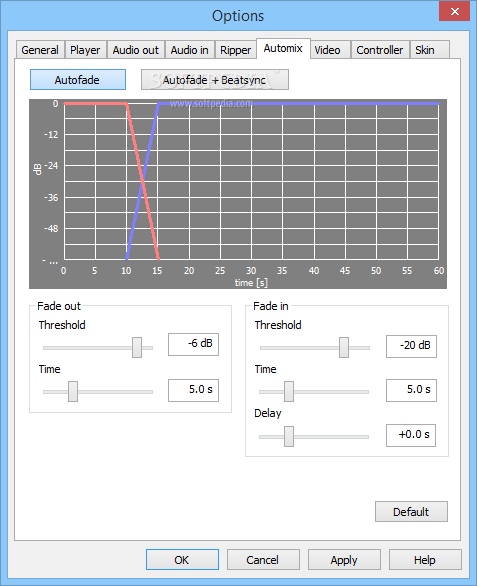477x586 pixels.
Task: Click the Fade out threshold -6 dB field
Action: coord(193,344)
